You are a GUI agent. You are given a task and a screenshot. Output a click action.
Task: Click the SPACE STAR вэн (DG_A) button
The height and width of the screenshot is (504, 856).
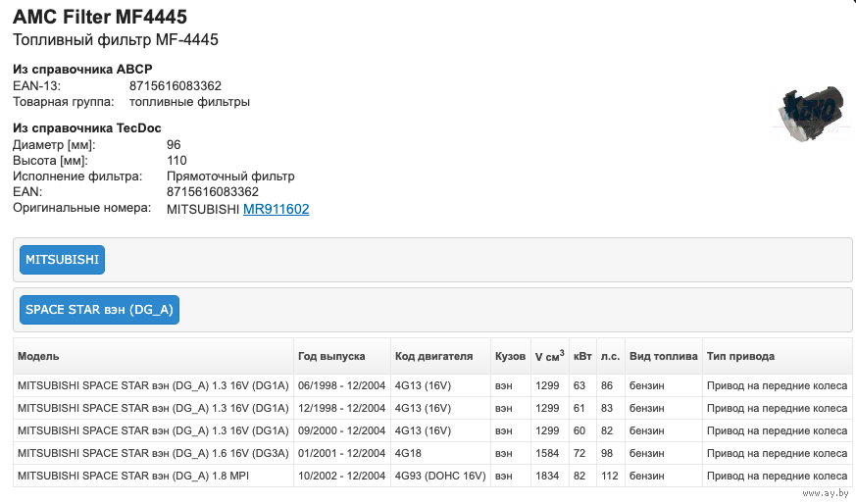[99, 310]
